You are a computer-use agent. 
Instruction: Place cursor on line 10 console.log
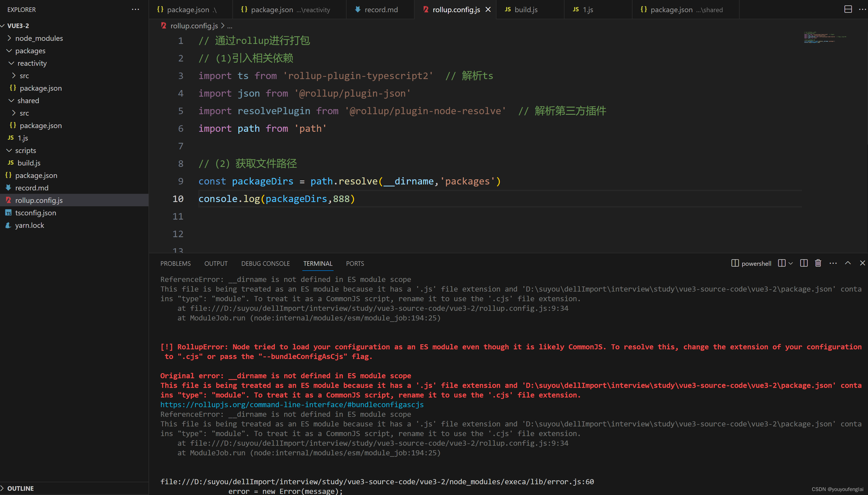point(277,199)
